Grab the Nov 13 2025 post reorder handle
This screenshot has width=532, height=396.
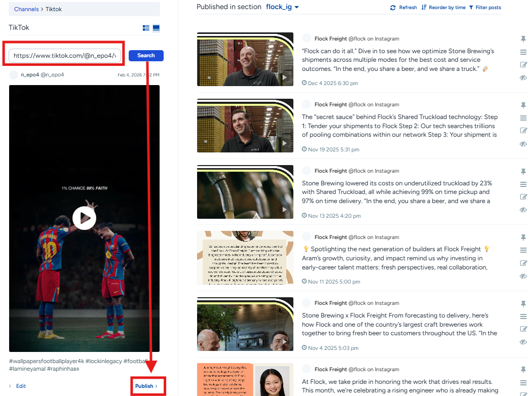point(523,184)
